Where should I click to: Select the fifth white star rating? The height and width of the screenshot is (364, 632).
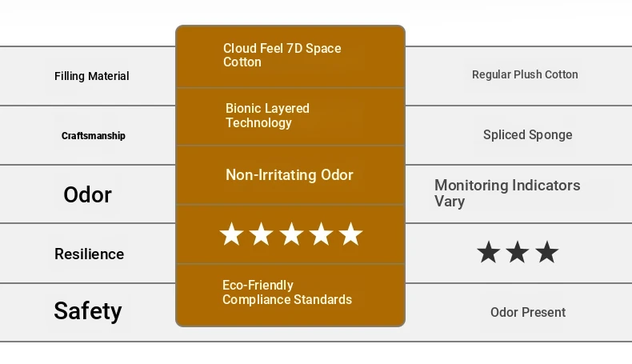[350, 234]
